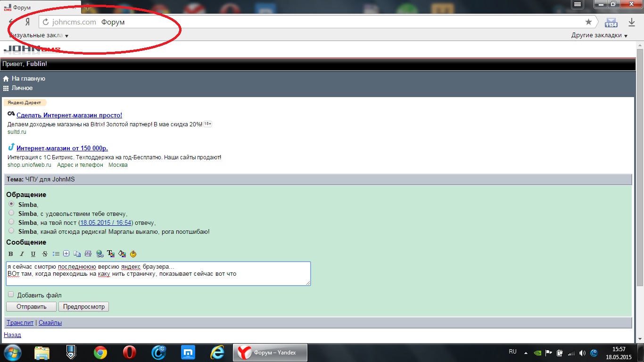Click browser back arrow button
This screenshot has width=644, height=362.
click(12, 22)
